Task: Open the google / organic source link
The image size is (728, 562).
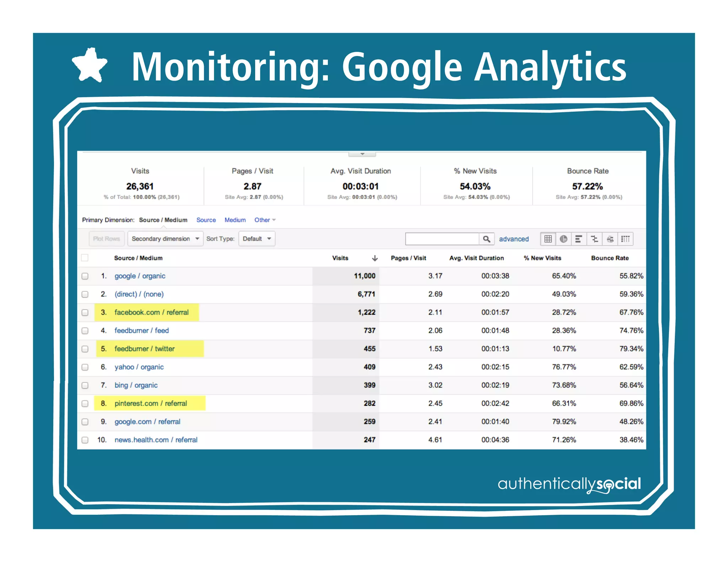Action: pos(140,276)
